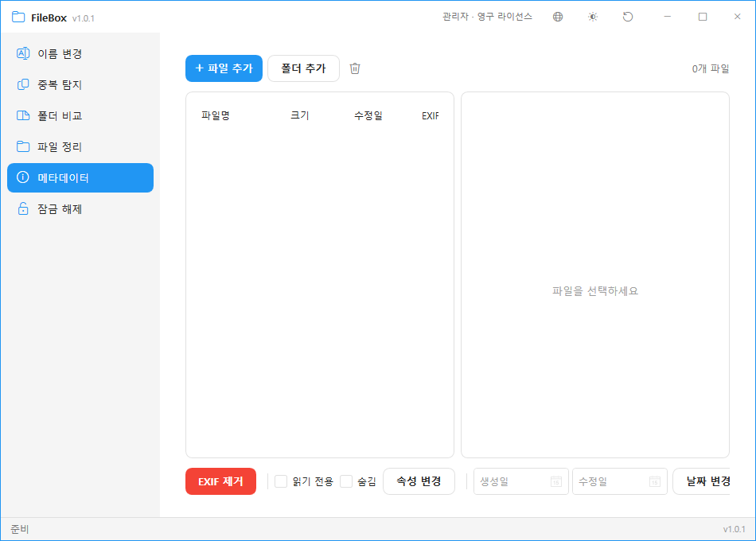Viewport: 756px width, 541px height.
Task: Close the FileBox window
Action: (737, 17)
